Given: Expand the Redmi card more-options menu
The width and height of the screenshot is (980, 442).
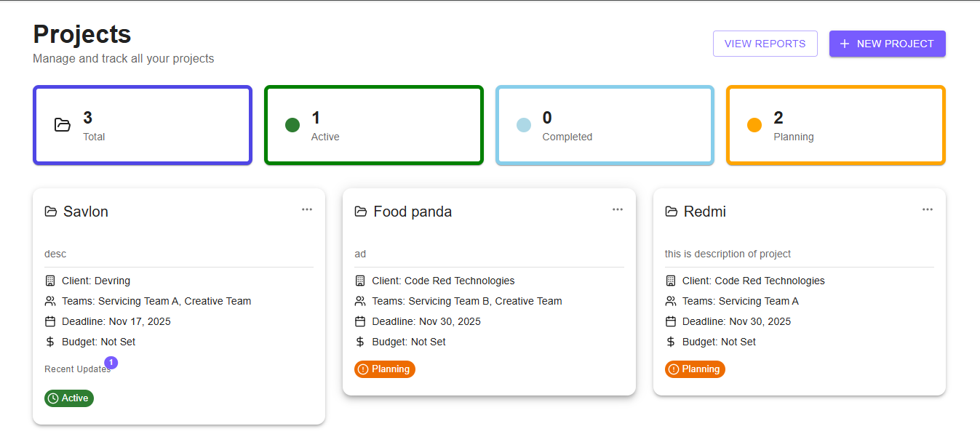Looking at the screenshot, I should tap(928, 209).
